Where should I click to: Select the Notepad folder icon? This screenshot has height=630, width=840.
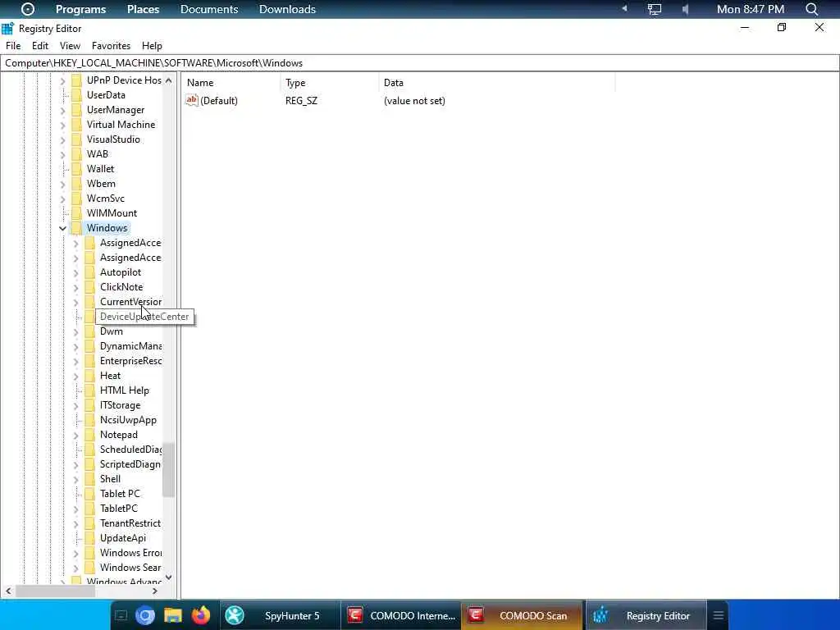pos(89,435)
